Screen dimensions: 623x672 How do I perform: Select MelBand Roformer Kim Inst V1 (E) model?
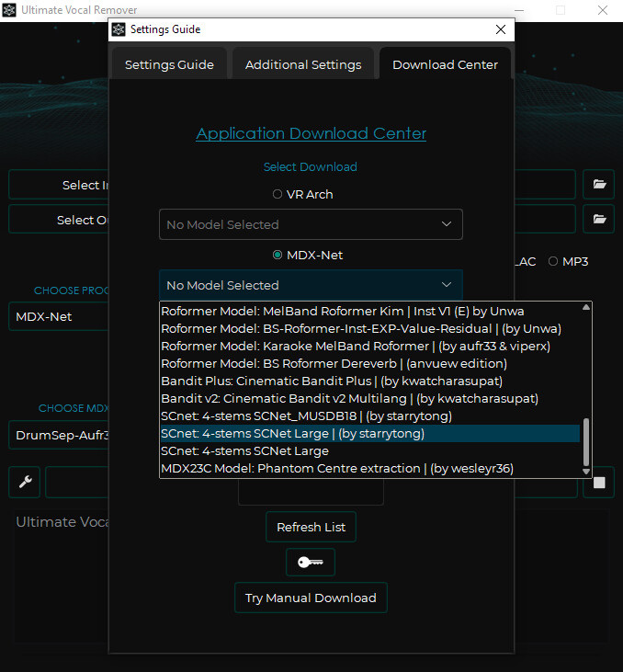tap(370, 311)
